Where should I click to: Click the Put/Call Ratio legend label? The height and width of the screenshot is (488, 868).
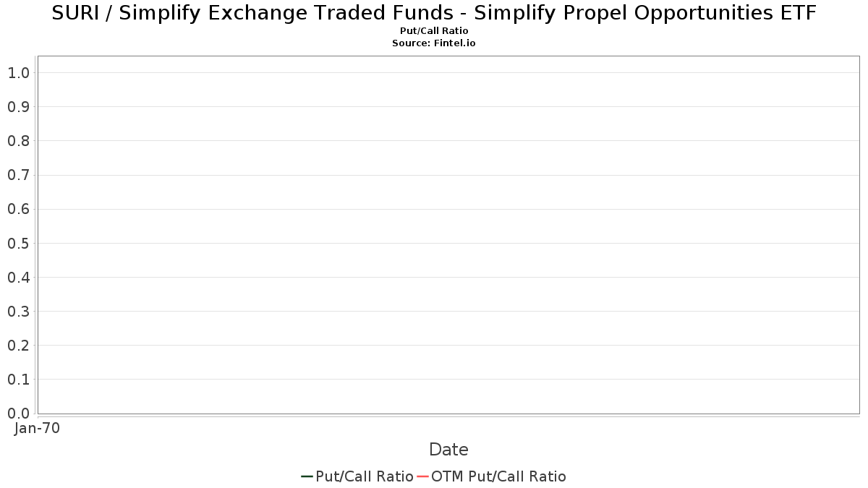[365, 476]
